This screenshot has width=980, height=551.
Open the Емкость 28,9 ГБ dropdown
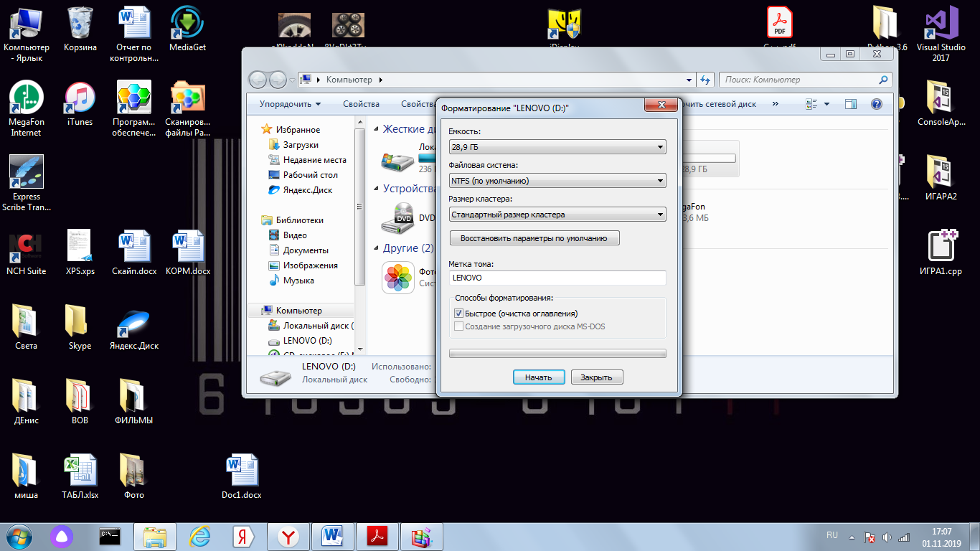(557, 147)
